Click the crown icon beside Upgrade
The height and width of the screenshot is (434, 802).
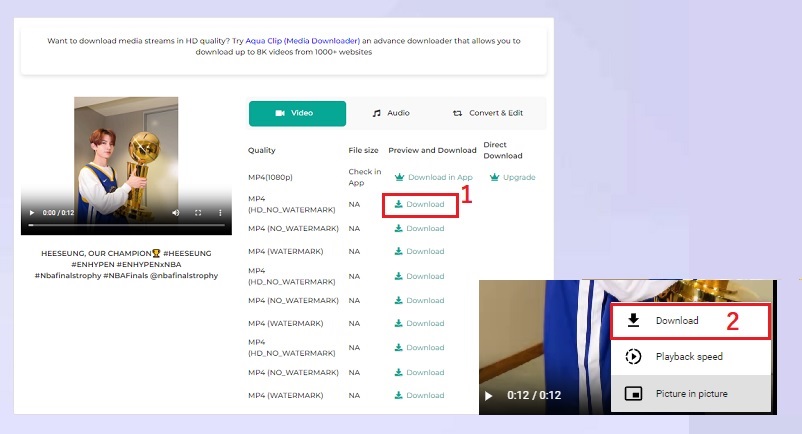[x=494, y=177]
